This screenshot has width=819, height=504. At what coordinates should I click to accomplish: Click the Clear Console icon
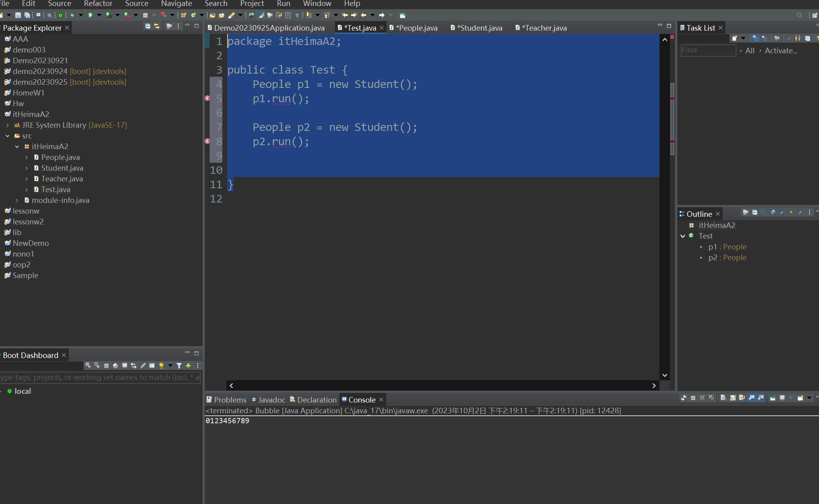click(x=723, y=398)
